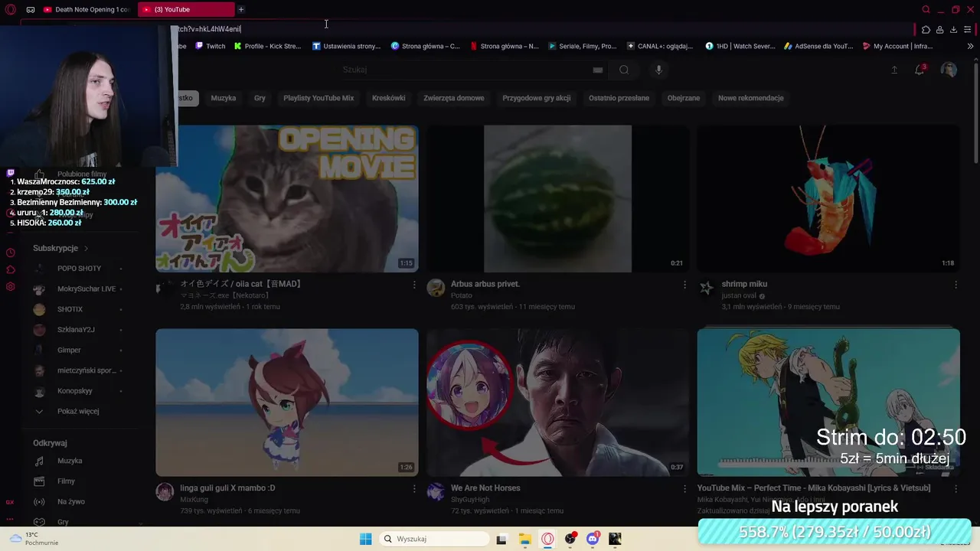Open the Opera easy setup menu icon

[968, 29]
